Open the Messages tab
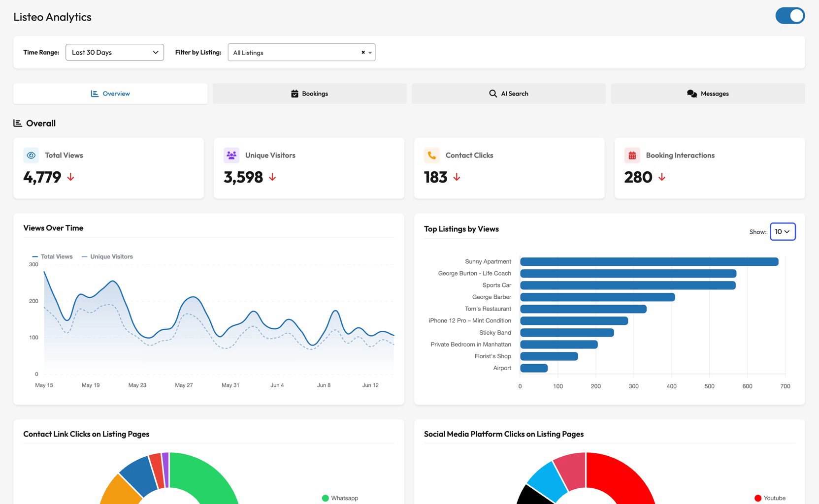The height and width of the screenshot is (504, 819). tap(708, 94)
